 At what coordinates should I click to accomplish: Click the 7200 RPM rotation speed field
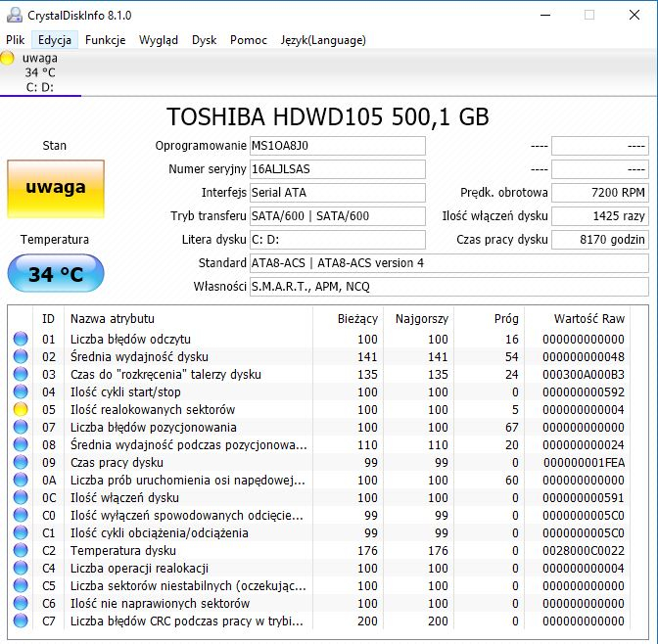[600, 193]
